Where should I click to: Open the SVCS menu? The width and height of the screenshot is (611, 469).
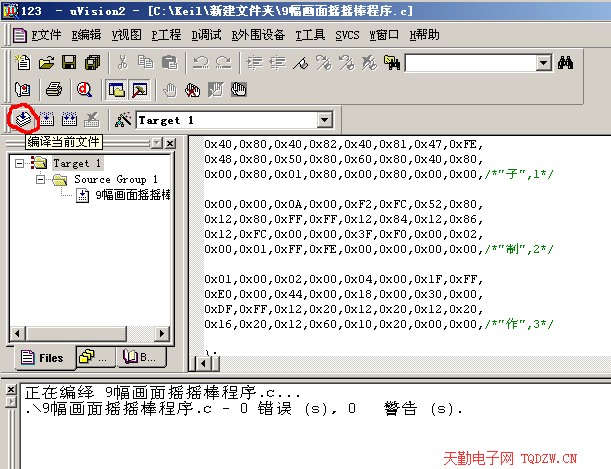click(347, 35)
